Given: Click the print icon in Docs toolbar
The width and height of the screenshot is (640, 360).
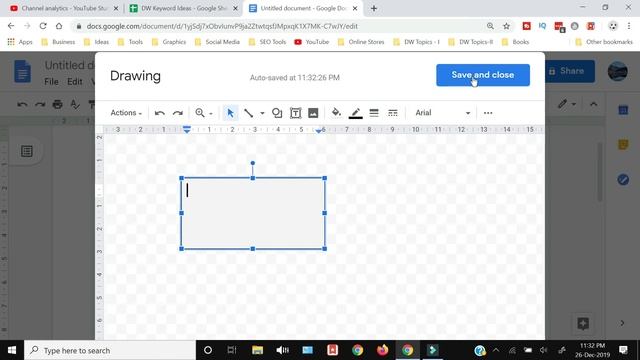Looking at the screenshot, I should pyautogui.click(x=58, y=104).
